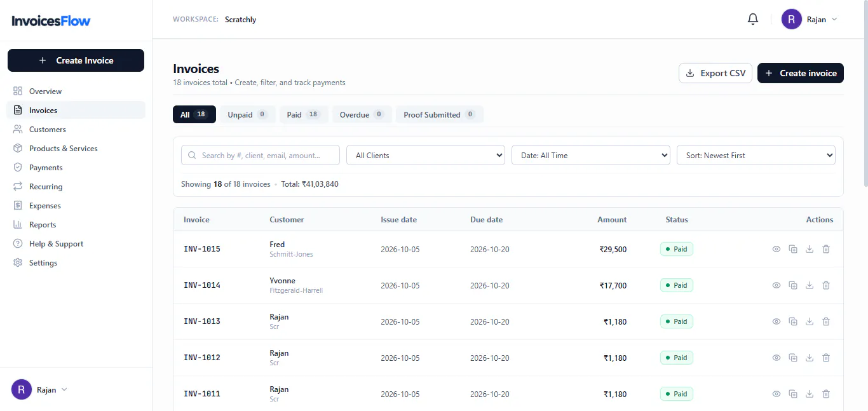Open the Sort: Newest First dropdown
Image resolution: width=868 pixels, height=411 pixels.
coord(756,156)
